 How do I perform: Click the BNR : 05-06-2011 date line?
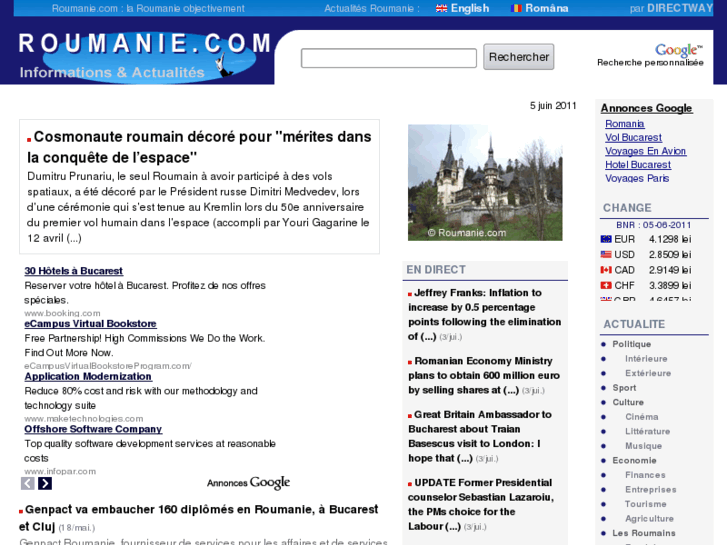(653, 225)
